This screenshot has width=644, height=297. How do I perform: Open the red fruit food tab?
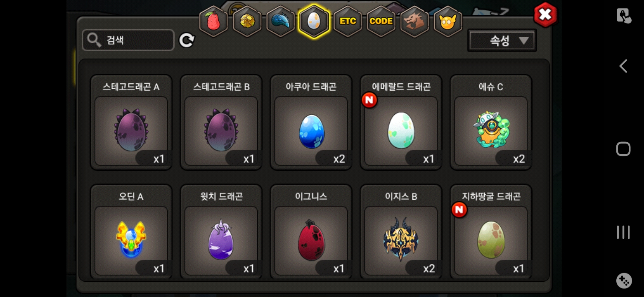click(x=213, y=21)
